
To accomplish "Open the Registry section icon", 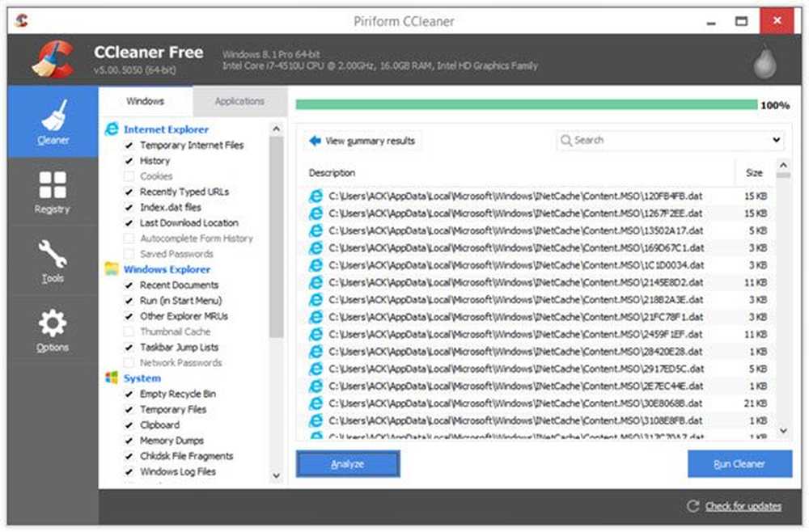I will click(x=53, y=184).
